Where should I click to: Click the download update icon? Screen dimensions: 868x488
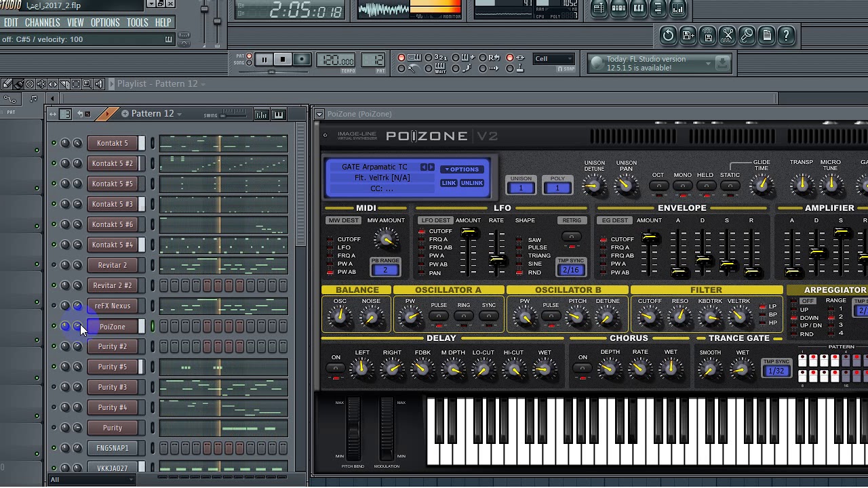(x=722, y=63)
